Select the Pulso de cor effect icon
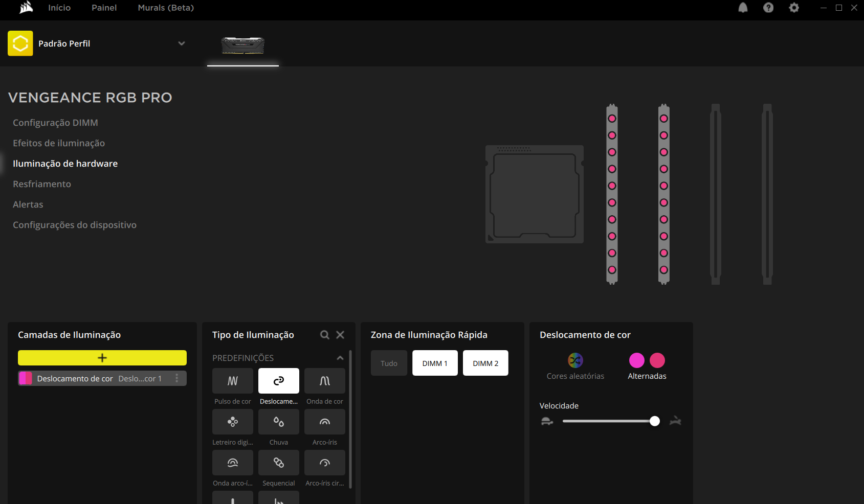The height and width of the screenshot is (504, 864). 233,381
